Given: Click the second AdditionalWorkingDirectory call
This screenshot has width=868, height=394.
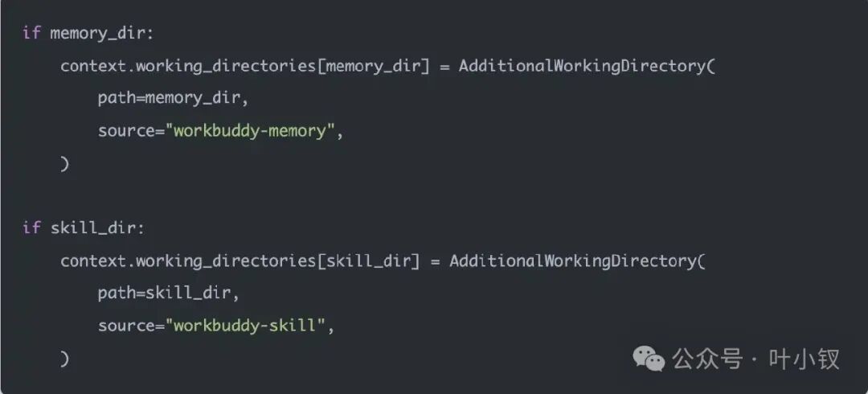Looking at the screenshot, I should pyautogui.click(x=578, y=261).
